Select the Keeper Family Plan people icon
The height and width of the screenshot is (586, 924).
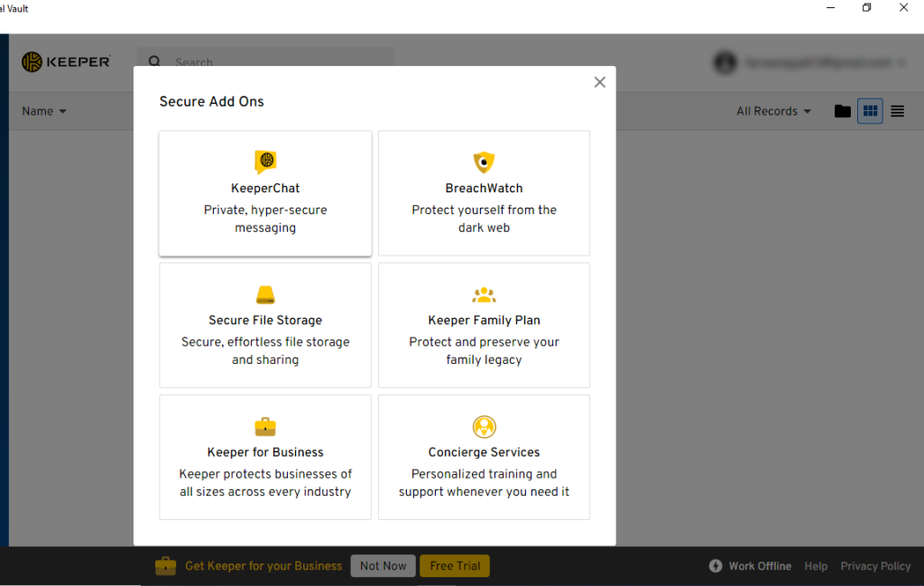click(484, 294)
